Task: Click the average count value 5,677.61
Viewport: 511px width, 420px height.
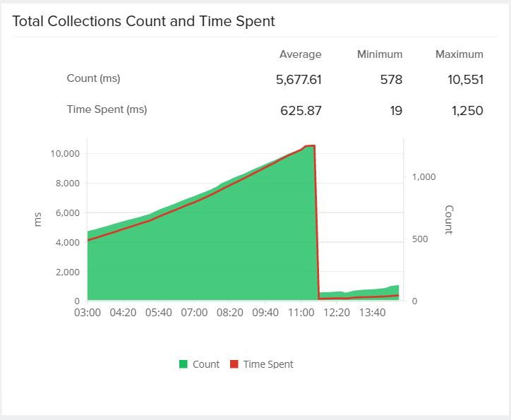Action: [299, 80]
